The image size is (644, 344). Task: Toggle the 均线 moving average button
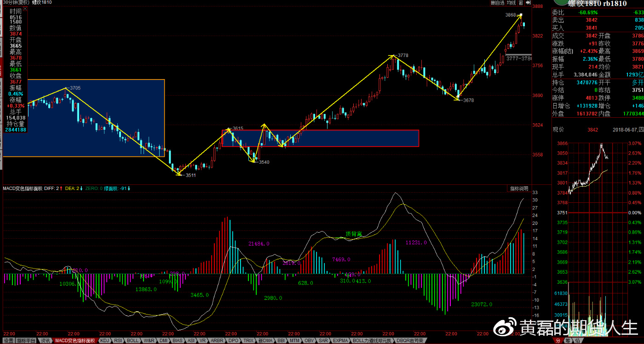[511, 3]
